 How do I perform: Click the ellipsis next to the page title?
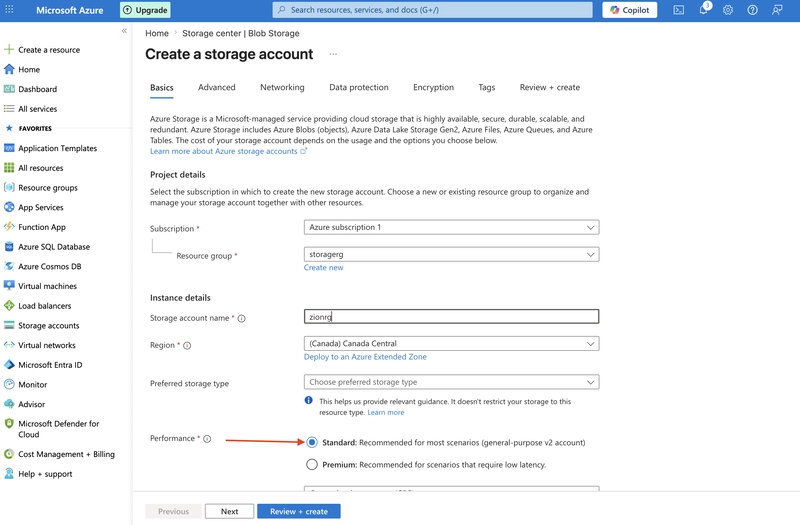333,54
